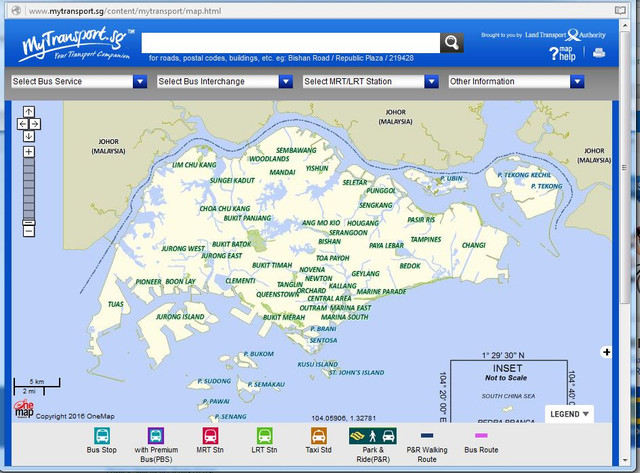Click the INSET Not to Scale box
640x473 pixels.
[509, 391]
